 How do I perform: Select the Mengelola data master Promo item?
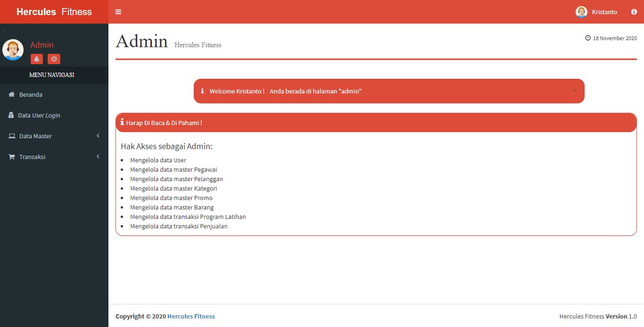171,198
